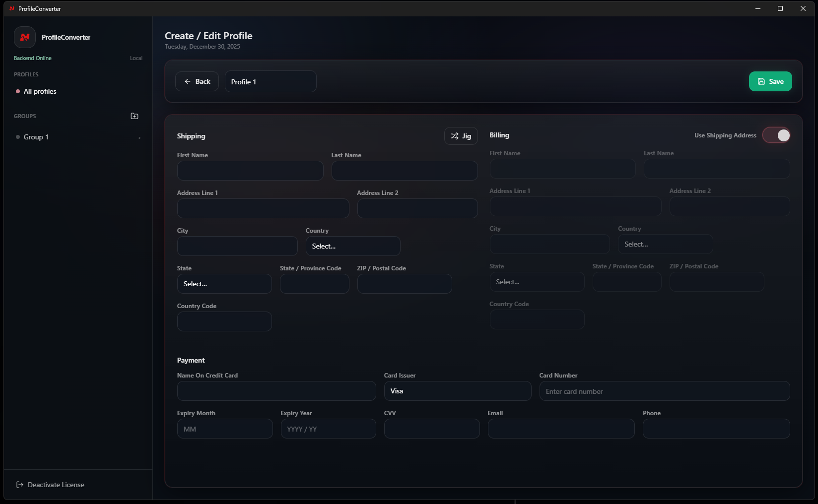Select Group 1 in sidebar
Image resolution: width=818 pixels, height=504 pixels.
click(36, 137)
